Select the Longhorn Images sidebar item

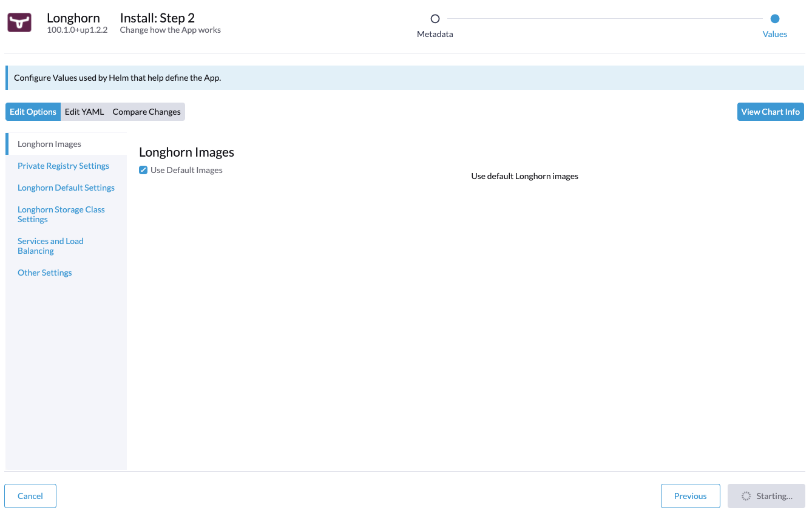coord(50,143)
